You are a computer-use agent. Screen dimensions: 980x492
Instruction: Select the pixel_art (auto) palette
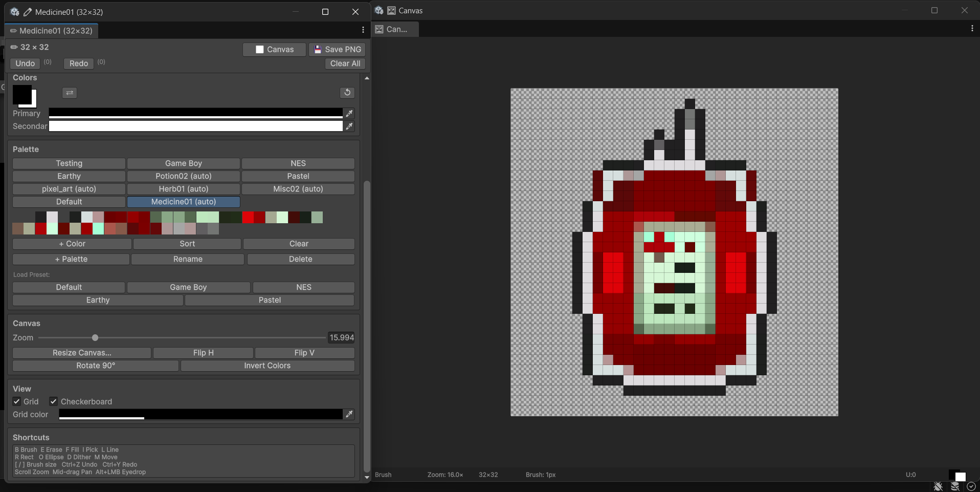click(69, 189)
